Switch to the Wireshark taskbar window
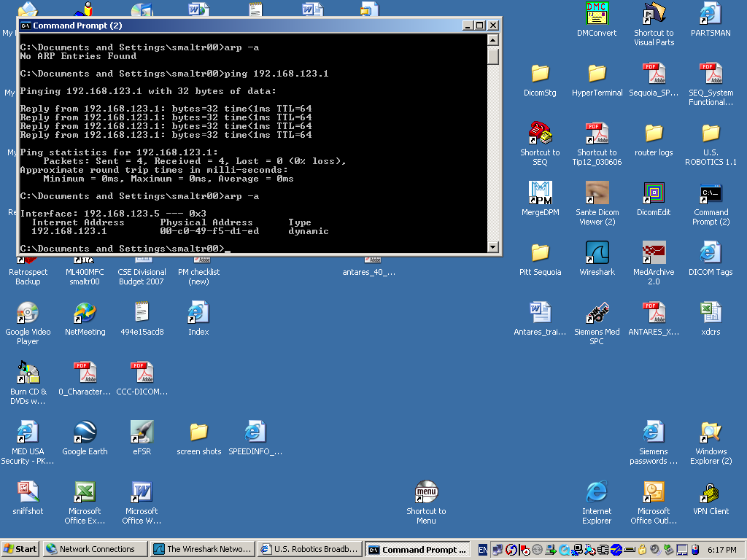This screenshot has height=560, width=747. [x=202, y=549]
